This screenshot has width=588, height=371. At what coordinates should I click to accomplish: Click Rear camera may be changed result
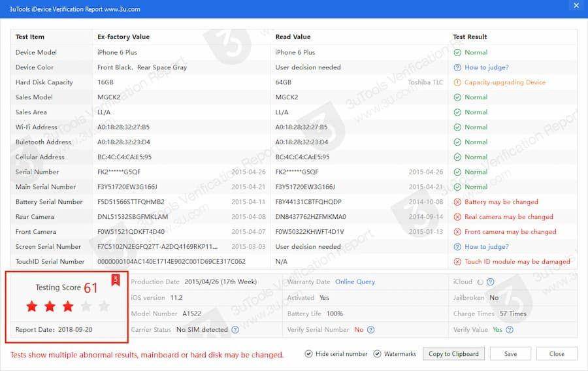508,217
